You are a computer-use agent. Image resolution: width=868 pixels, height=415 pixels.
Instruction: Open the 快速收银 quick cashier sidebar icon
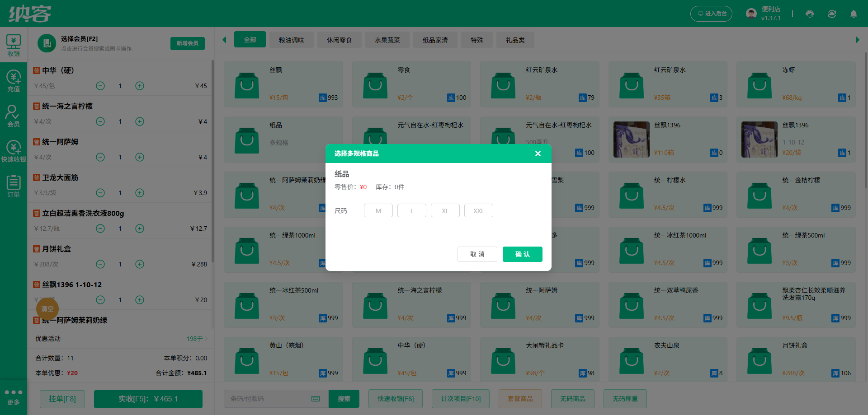[14, 151]
